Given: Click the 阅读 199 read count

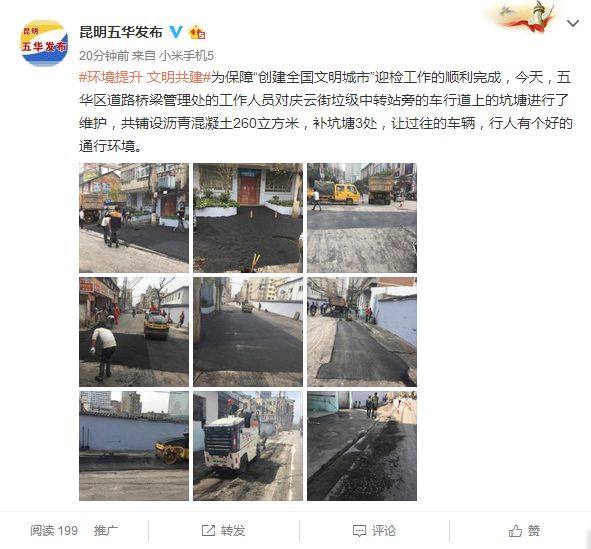Looking at the screenshot, I should click(54, 531).
